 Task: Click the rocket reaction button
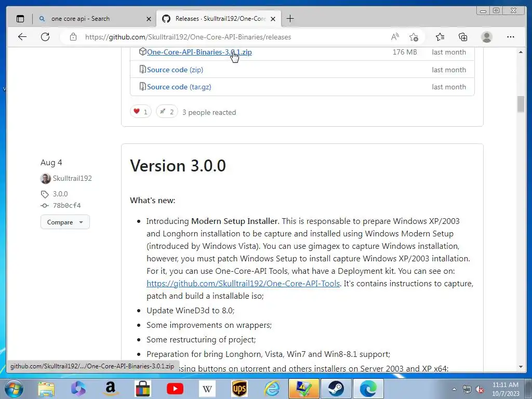pos(167,112)
